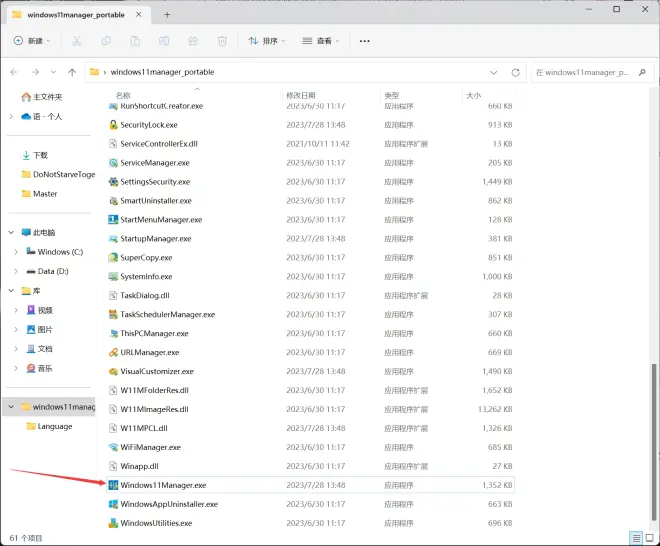Expand address bar history dropdown
The width and height of the screenshot is (660, 546).
(494, 72)
